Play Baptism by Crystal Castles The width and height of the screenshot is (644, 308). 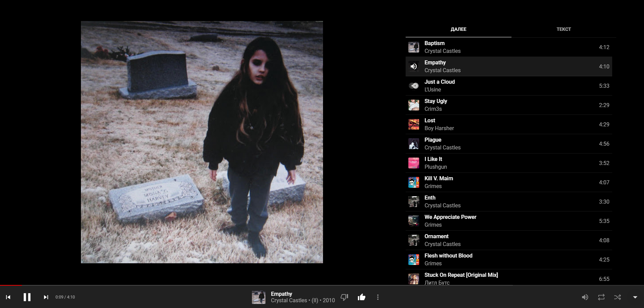click(509, 47)
